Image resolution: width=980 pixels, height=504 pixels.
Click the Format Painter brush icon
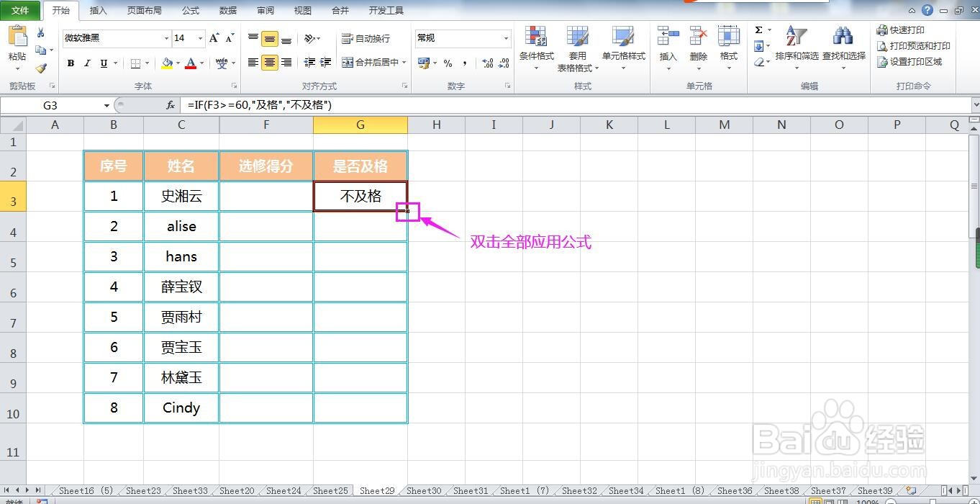coord(41,68)
